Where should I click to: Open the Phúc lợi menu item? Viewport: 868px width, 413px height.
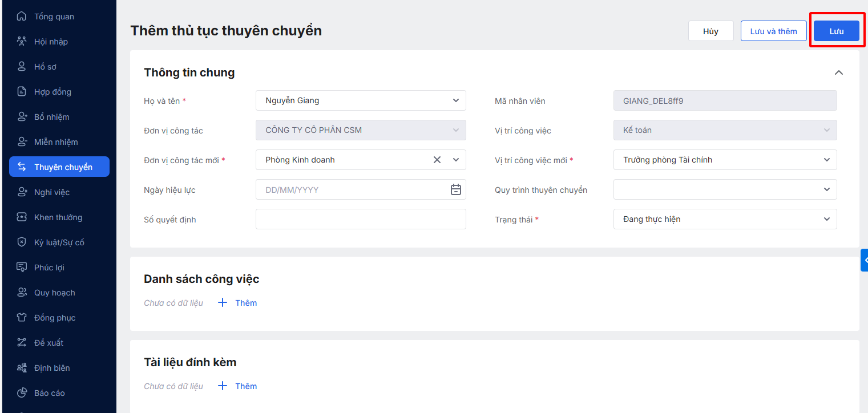[49, 268]
